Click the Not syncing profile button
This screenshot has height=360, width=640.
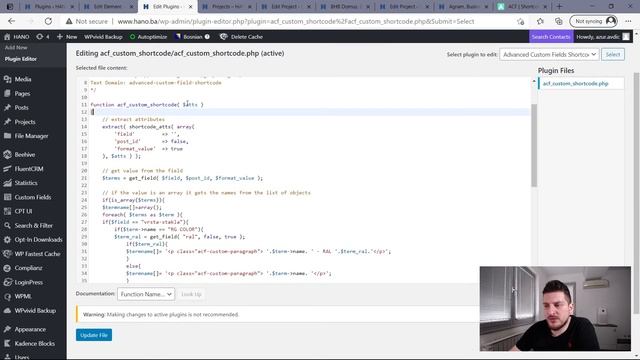pos(594,21)
